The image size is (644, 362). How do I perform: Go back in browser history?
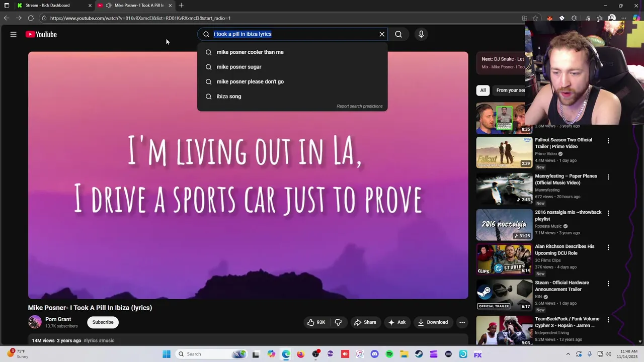tap(7, 18)
